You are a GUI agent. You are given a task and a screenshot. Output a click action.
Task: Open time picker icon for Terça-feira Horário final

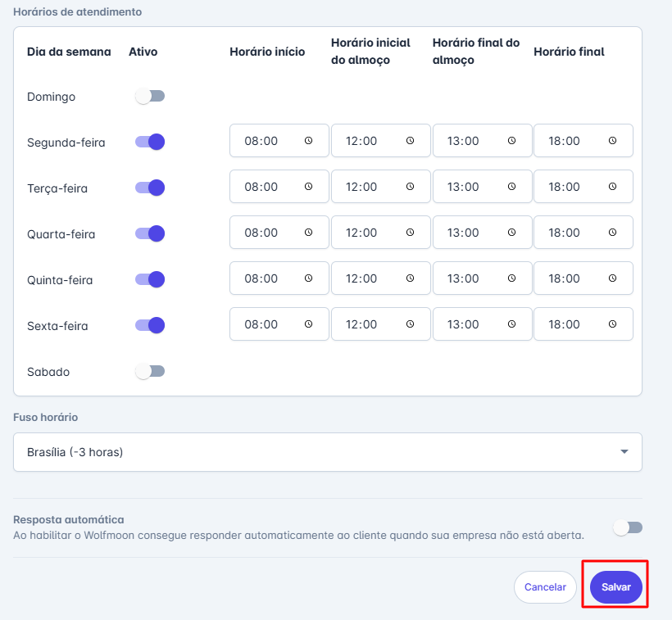click(612, 187)
